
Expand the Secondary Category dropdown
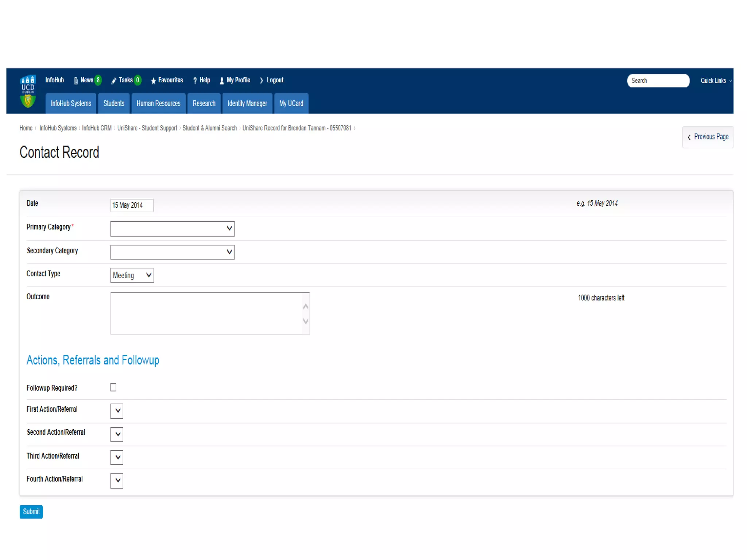coord(172,252)
